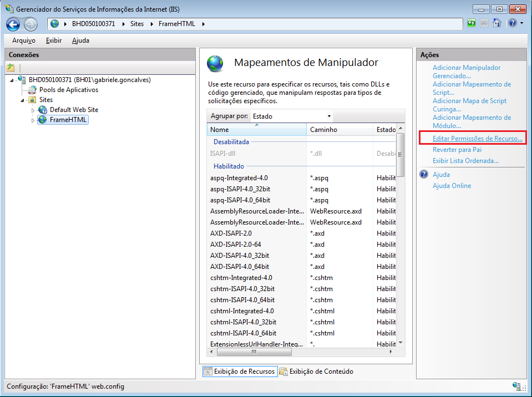This screenshot has height=397, width=532.
Task: Click Adicionar Mapeamento de Módulo link
Action: tap(472, 121)
